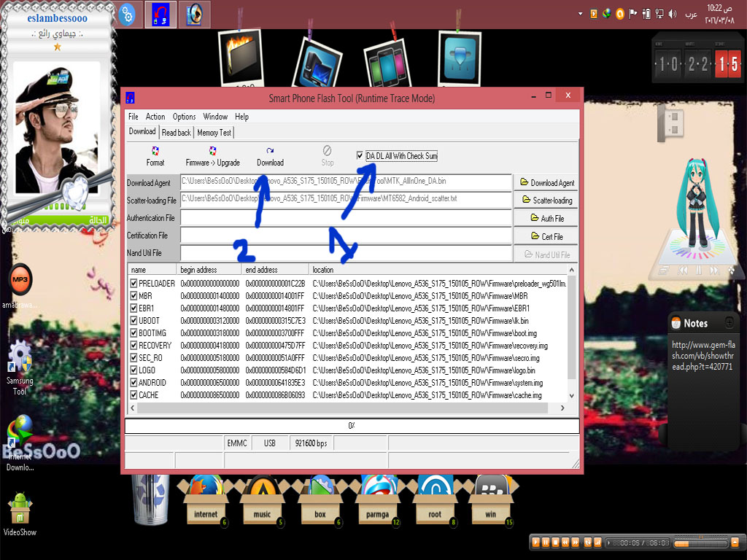Click the partition list down arrow

tap(572, 396)
